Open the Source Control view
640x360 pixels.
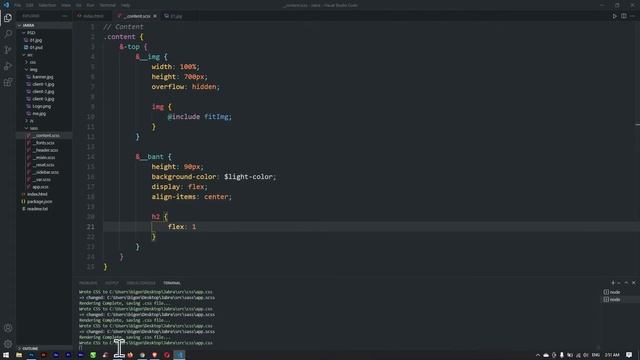[x=8, y=50]
